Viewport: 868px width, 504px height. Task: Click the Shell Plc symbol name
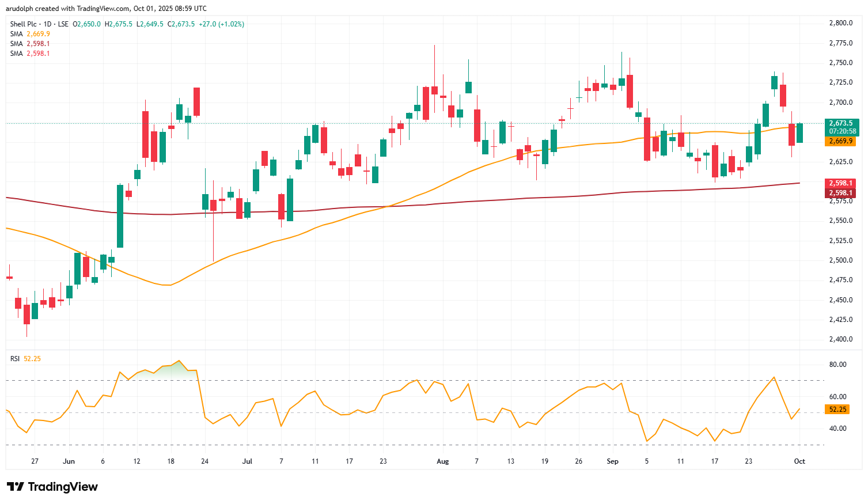25,24
